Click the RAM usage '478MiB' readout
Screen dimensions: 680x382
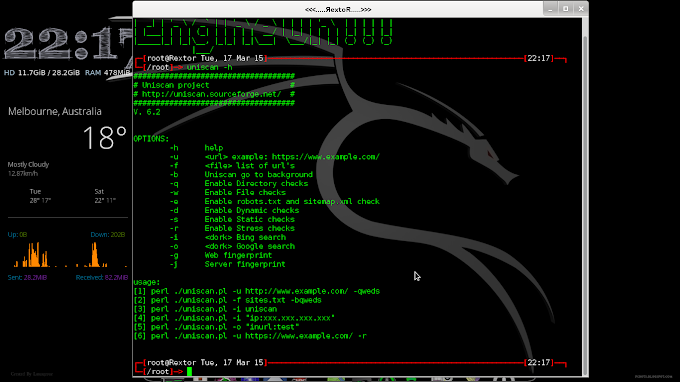[x=117, y=73]
